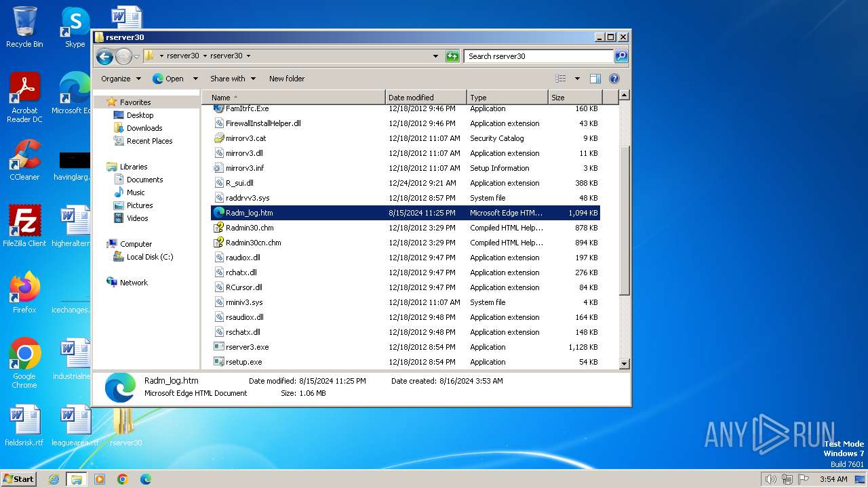Select R_sui.dll file row
Image resolution: width=868 pixels, height=488 pixels.
[406, 183]
